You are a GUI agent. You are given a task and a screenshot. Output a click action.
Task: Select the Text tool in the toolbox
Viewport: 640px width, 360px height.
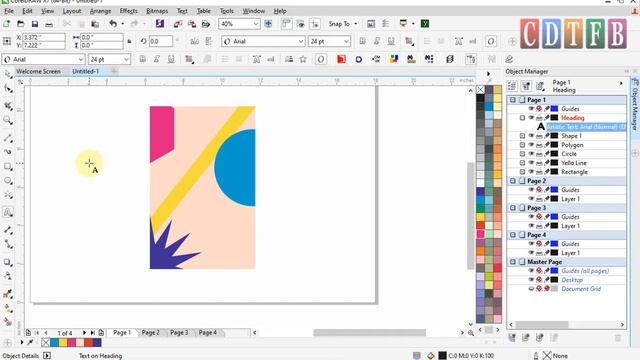pos(8,212)
